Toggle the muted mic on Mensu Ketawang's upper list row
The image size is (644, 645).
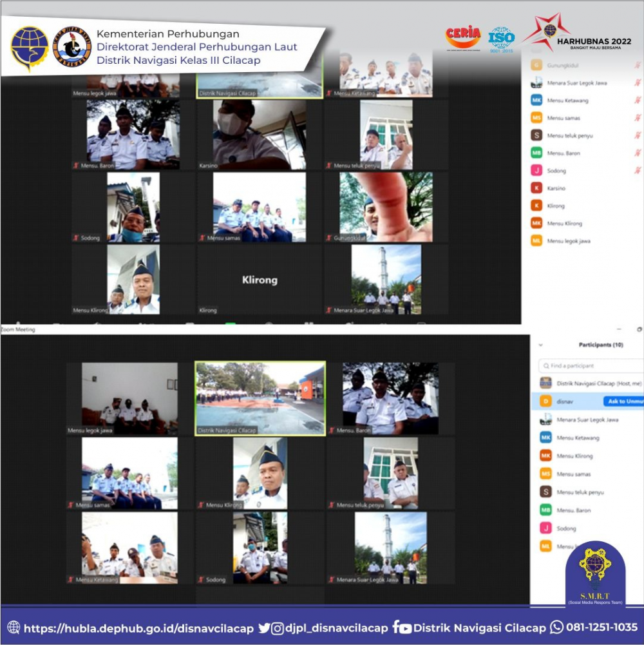click(638, 101)
